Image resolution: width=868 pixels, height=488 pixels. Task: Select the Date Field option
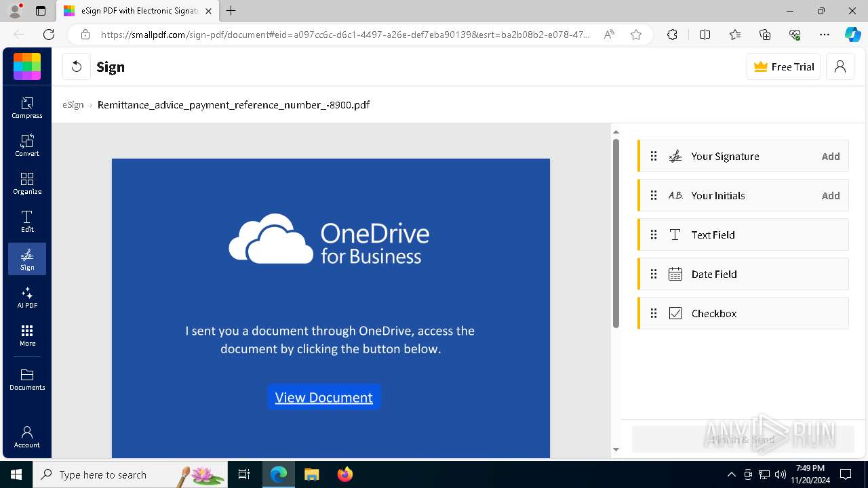click(743, 274)
